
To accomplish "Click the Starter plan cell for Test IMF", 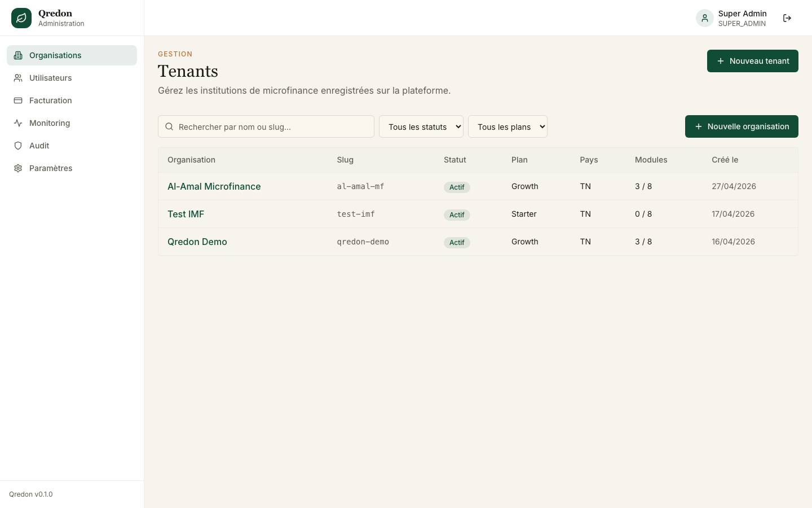I will (x=524, y=214).
